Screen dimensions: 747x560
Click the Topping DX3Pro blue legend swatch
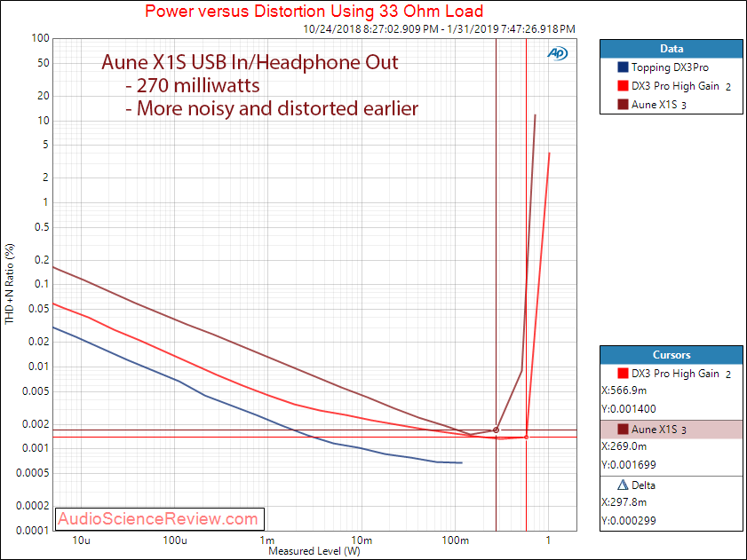coord(623,67)
